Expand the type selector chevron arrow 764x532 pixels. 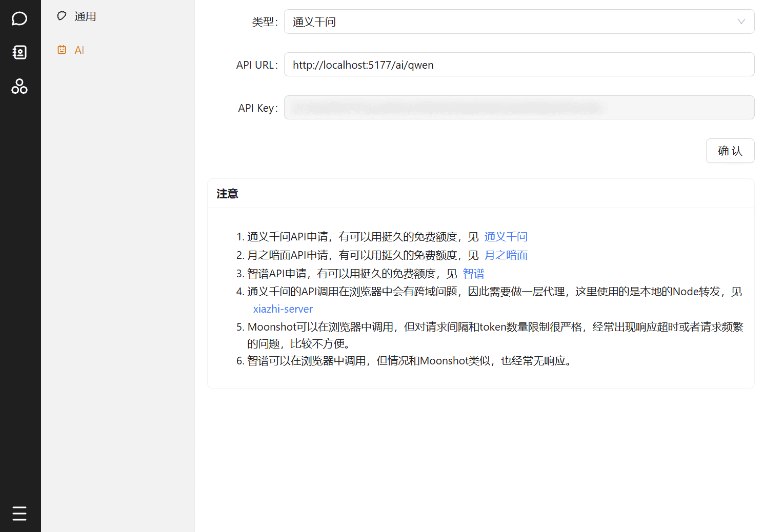point(741,22)
